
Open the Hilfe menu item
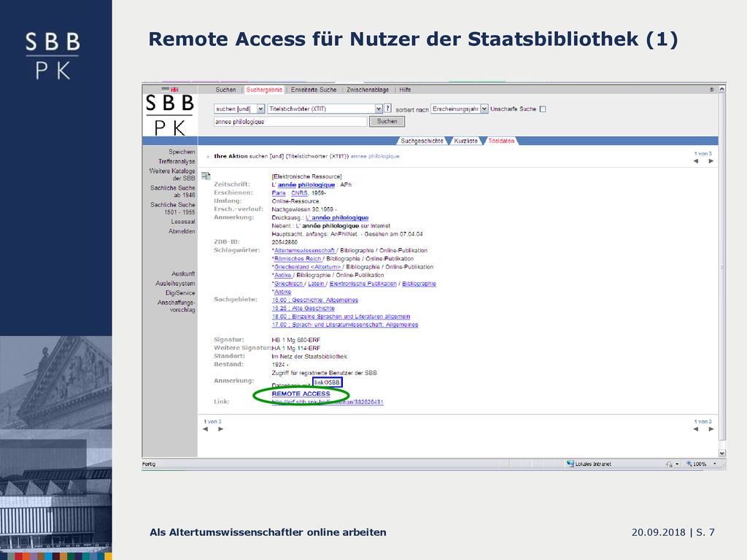(405, 90)
